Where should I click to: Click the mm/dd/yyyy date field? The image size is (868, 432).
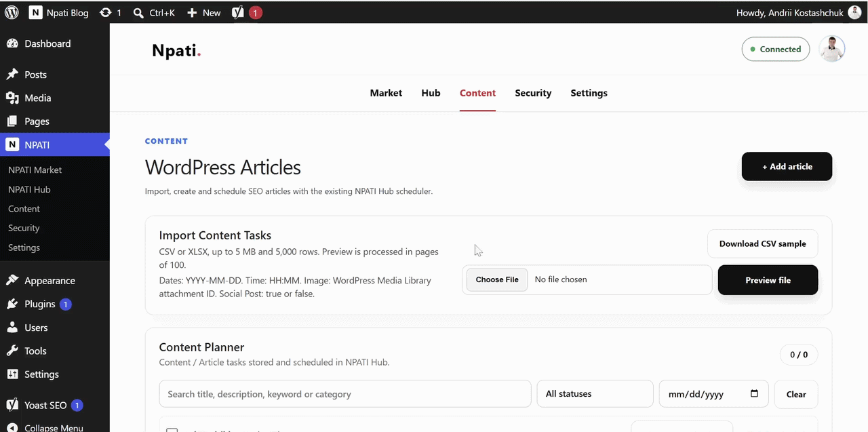tap(714, 394)
